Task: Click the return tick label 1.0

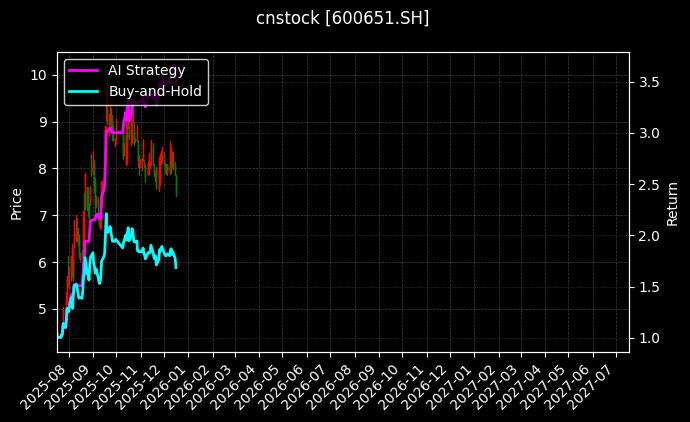Action: point(650,339)
